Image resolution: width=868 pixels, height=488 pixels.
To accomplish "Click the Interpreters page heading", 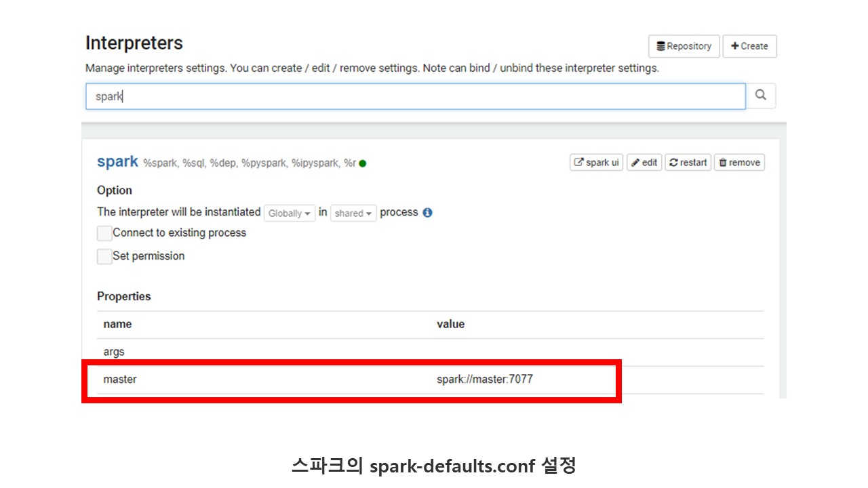I will pos(134,43).
